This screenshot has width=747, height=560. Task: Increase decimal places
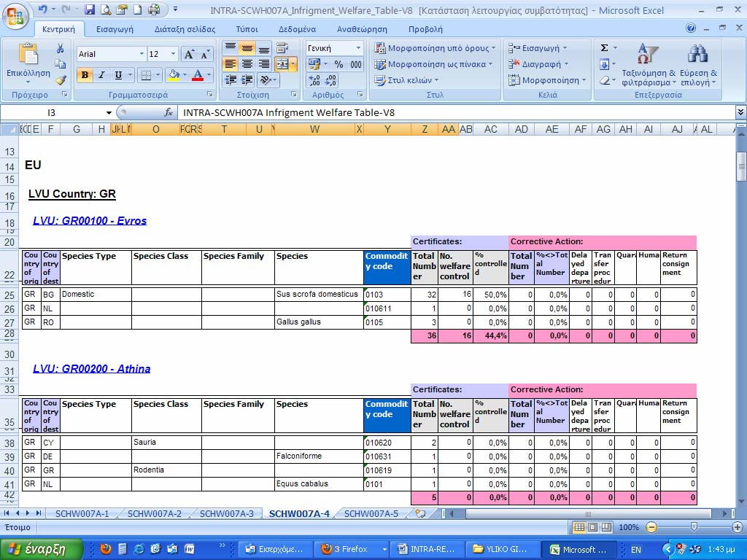click(315, 80)
